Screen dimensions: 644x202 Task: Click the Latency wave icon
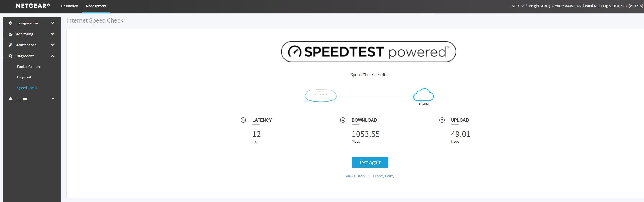tap(243, 120)
